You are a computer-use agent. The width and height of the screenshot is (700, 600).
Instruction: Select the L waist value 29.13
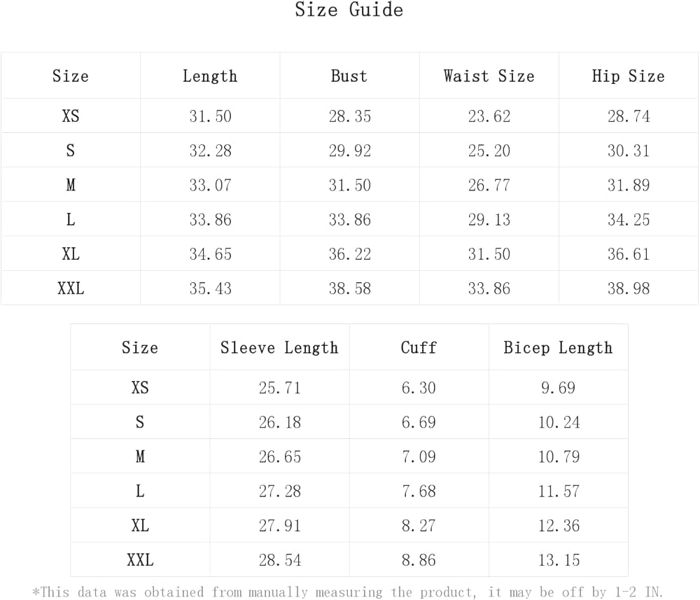(489, 220)
